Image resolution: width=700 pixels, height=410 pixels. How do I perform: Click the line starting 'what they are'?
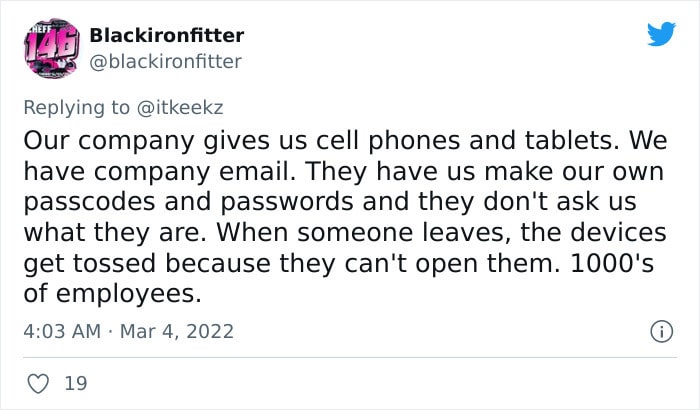(345, 233)
